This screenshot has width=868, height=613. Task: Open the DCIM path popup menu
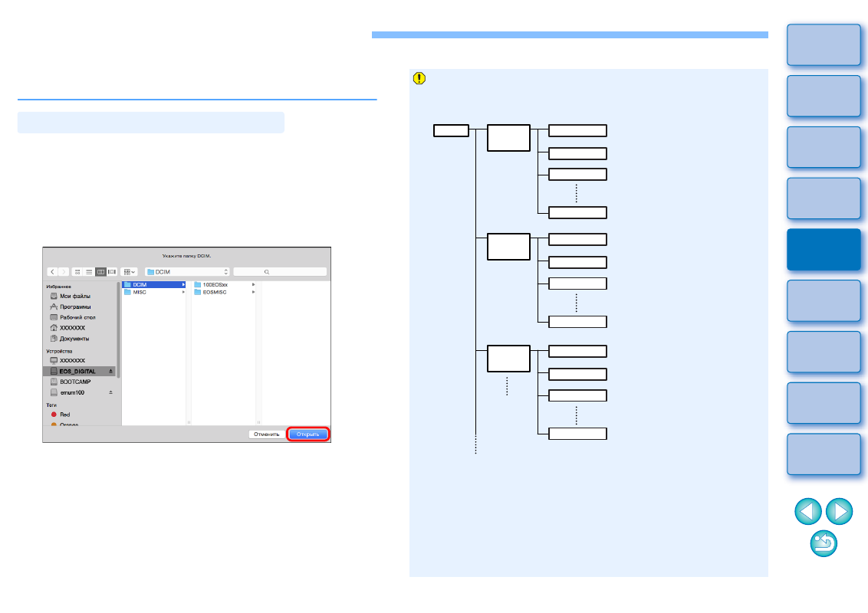click(187, 272)
